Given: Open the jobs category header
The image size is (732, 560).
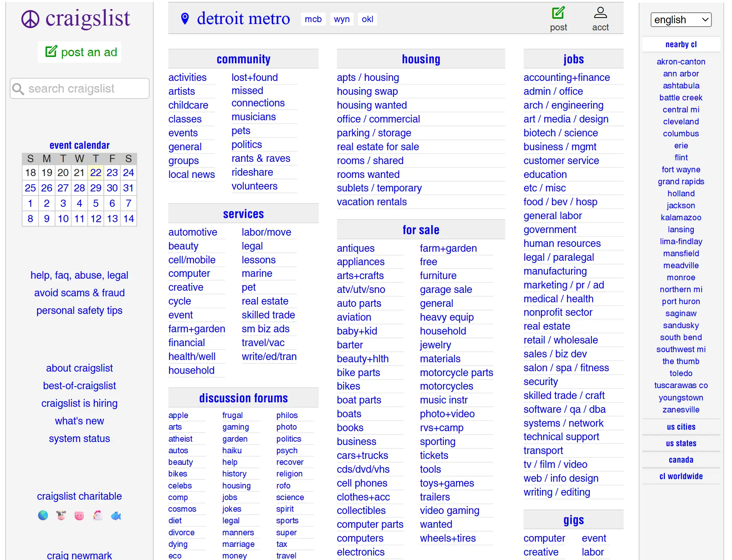Looking at the screenshot, I should tap(573, 59).
